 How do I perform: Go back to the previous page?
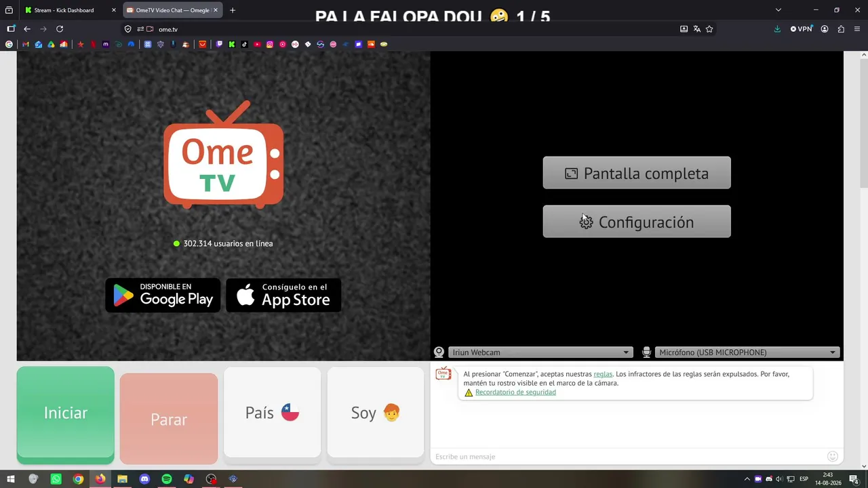pyautogui.click(x=27, y=29)
